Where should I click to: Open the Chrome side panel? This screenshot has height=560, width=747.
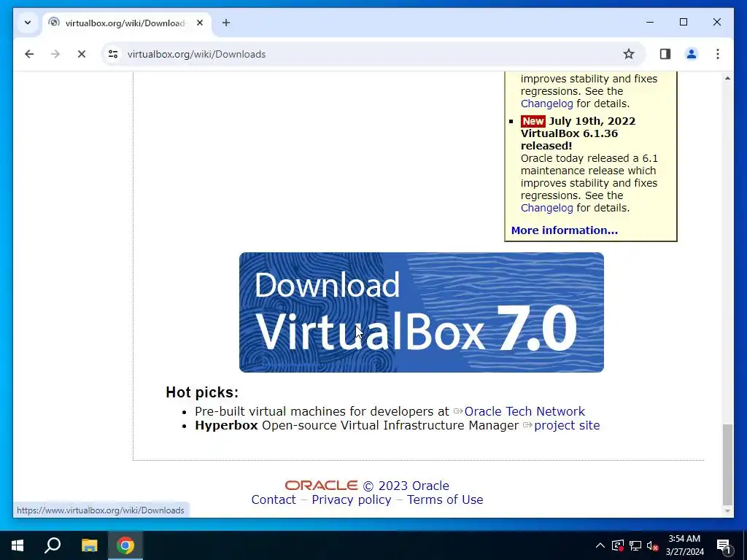pyautogui.click(x=665, y=54)
